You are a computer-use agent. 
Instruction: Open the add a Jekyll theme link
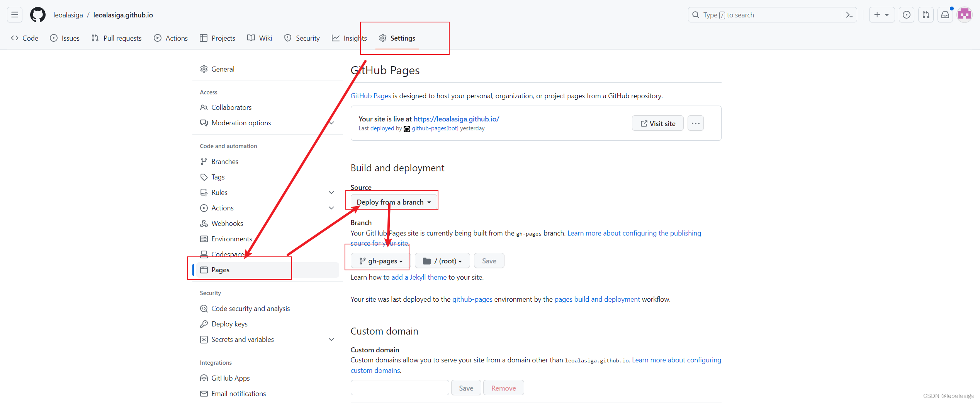pyautogui.click(x=419, y=277)
